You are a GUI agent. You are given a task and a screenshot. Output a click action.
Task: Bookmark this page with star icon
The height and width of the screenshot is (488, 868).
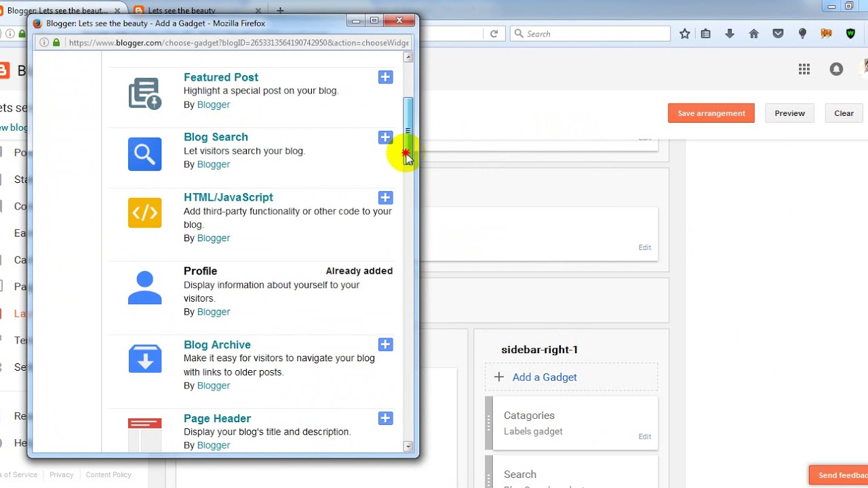click(x=685, y=34)
